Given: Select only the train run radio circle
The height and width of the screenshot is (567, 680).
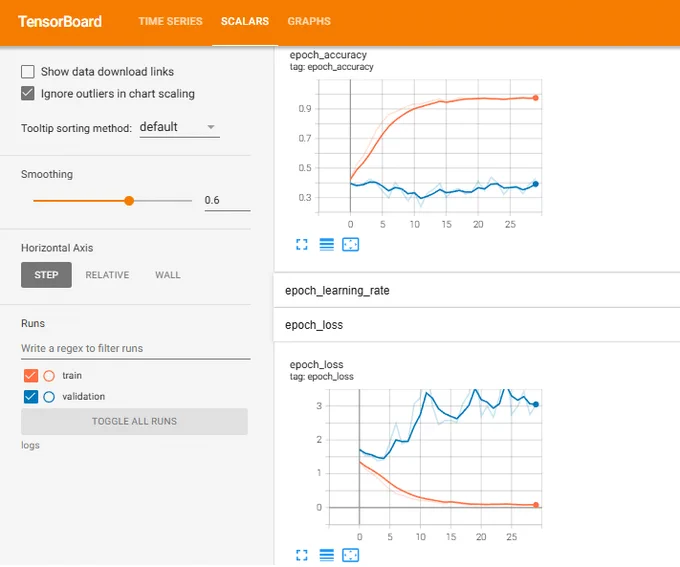Looking at the screenshot, I should (x=49, y=376).
